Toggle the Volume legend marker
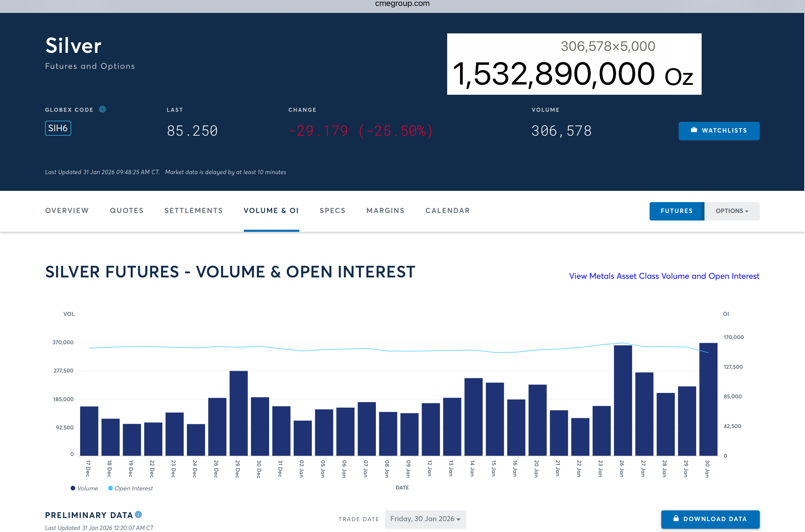Screen dimensions: 805x532 click(x=73, y=488)
